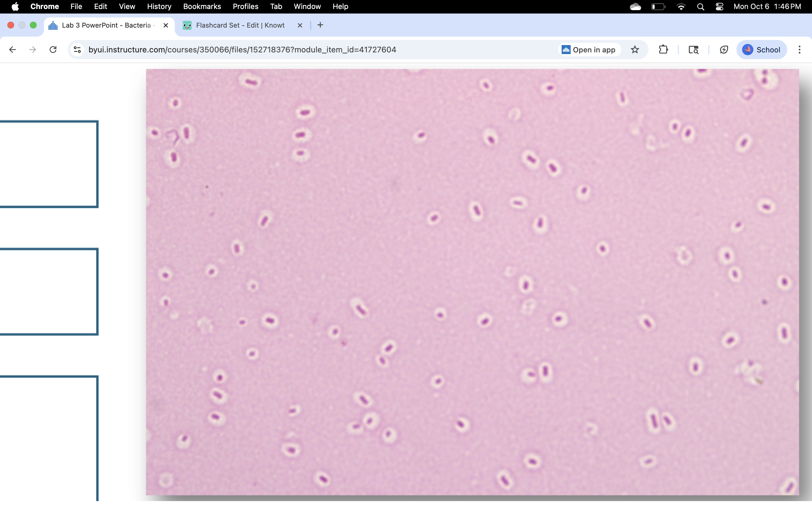Image resolution: width=812 pixels, height=507 pixels.
Task: Close the Flashcard Set tab
Action: click(x=300, y=25)
